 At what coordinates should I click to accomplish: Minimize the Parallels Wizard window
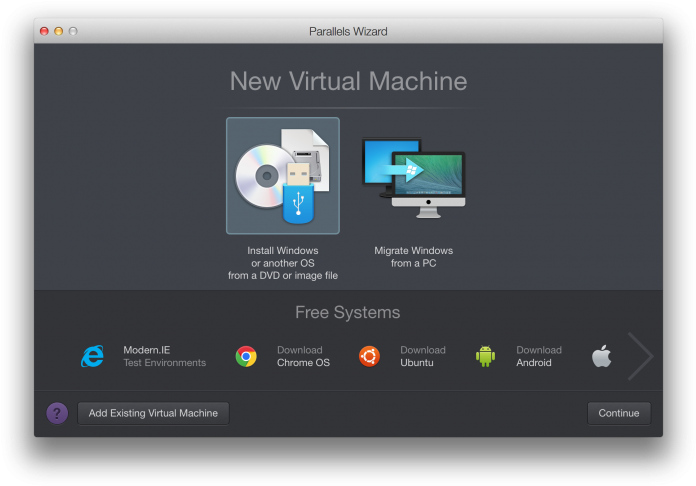(59, 31)
